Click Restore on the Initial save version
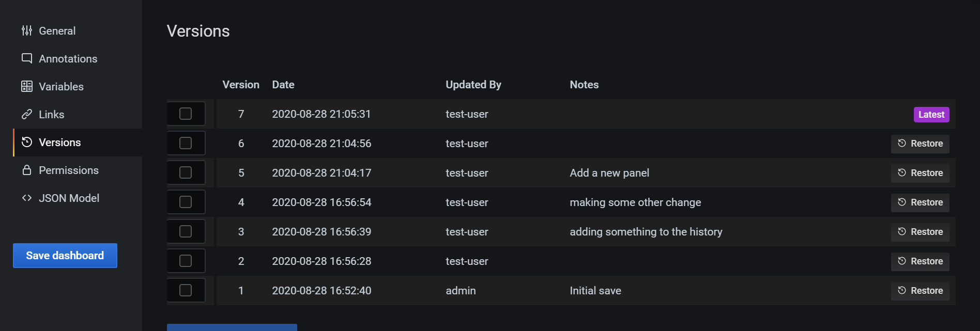The width and height of the screenshot is (980, 331). pyautogui.click(x=920, y=290)
